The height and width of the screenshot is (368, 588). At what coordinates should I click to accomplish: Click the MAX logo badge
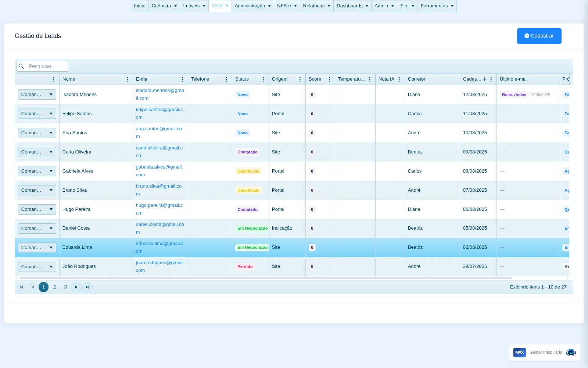point(520,353)
